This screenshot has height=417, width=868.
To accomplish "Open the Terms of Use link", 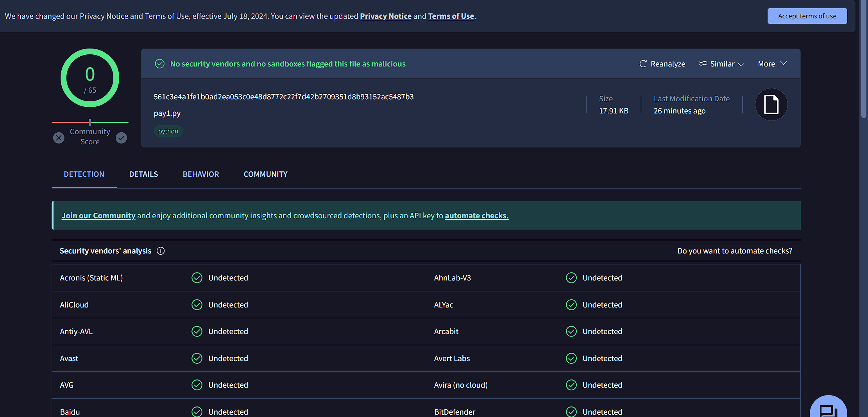I will [451, 16].
